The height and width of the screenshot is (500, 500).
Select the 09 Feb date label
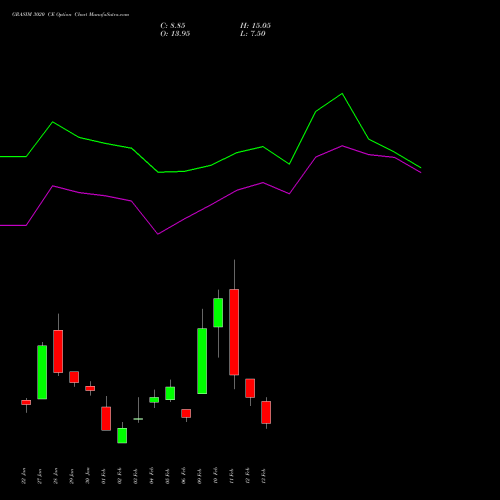tap(199, 476)
